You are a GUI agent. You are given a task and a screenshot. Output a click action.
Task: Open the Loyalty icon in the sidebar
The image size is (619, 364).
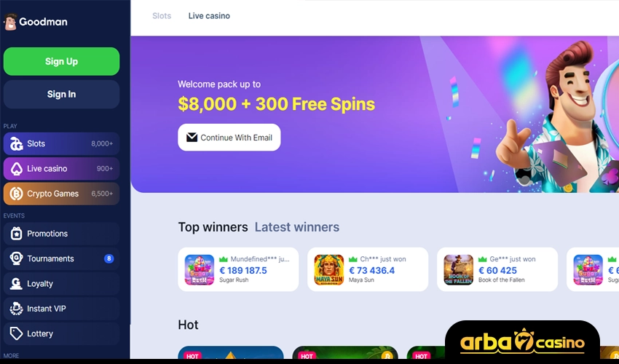[x=16, y=283]
